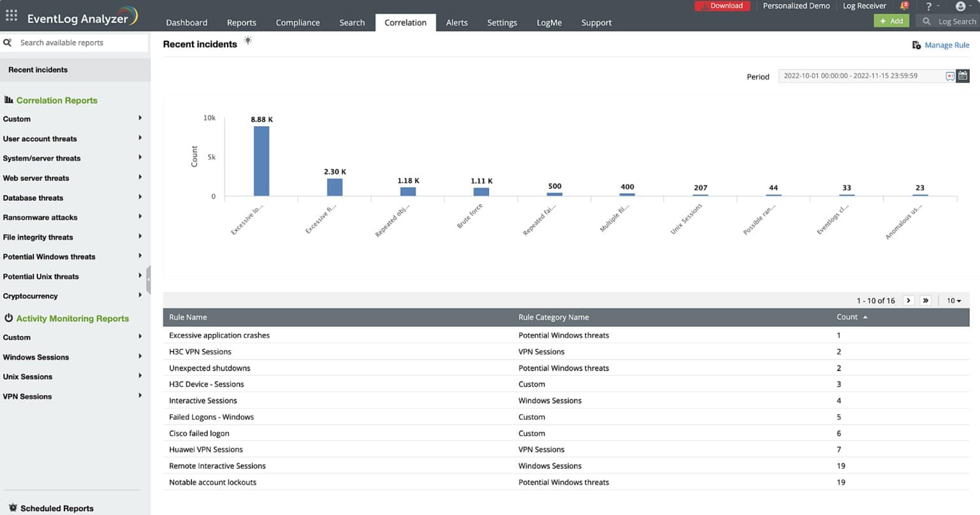The image size is (980, 515).
Task: Switch to the Reports tab
Action: (x=242, y=22)
